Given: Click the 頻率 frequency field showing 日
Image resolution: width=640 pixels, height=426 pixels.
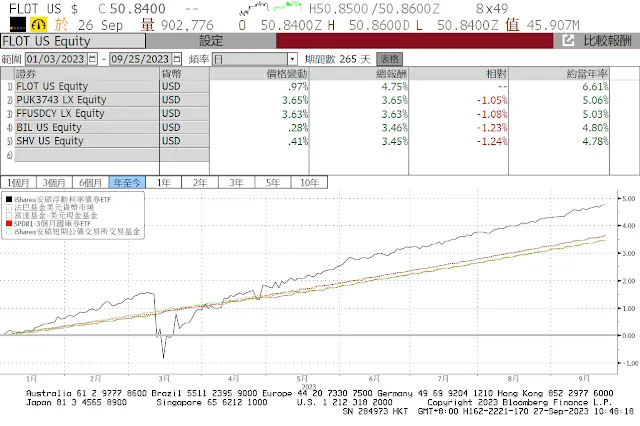Looking at the screenshot, I should pyautogui.click(x=250, y=60).
